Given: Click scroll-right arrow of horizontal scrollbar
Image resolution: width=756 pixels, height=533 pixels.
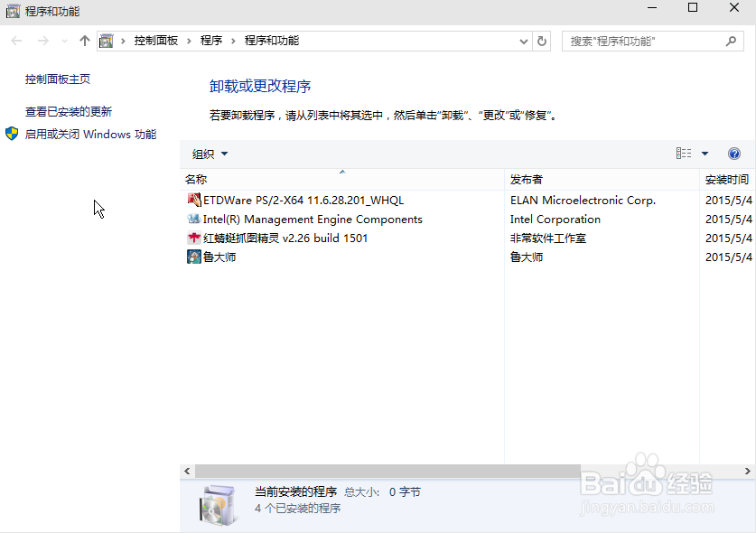Looking at the screenshot, I should click(x=747, y=472).
